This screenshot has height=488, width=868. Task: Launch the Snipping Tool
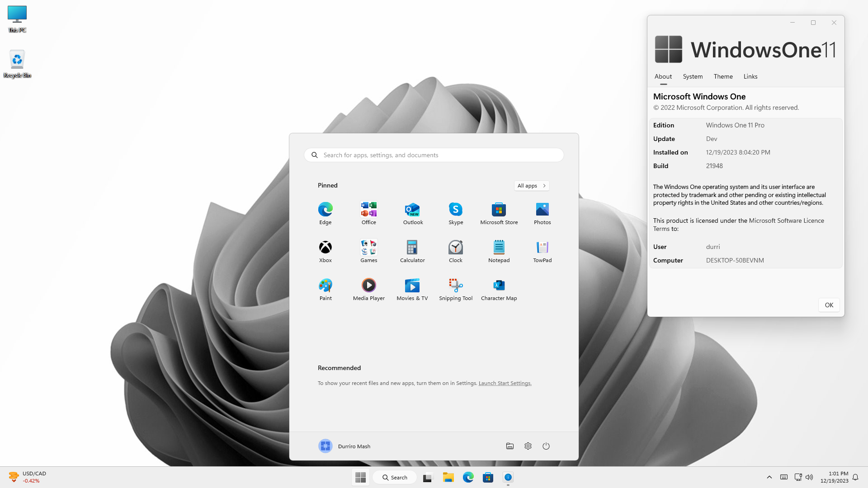456,289
